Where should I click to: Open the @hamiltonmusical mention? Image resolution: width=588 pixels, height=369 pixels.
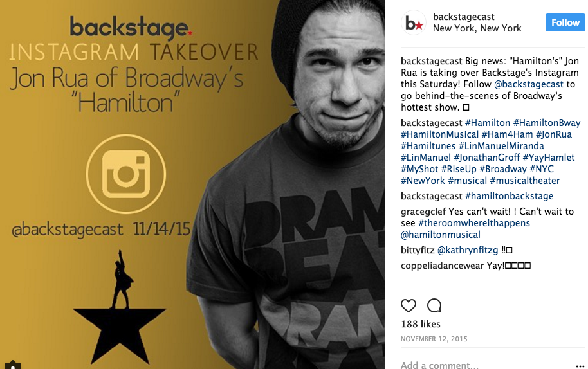(x=440, y=235)
